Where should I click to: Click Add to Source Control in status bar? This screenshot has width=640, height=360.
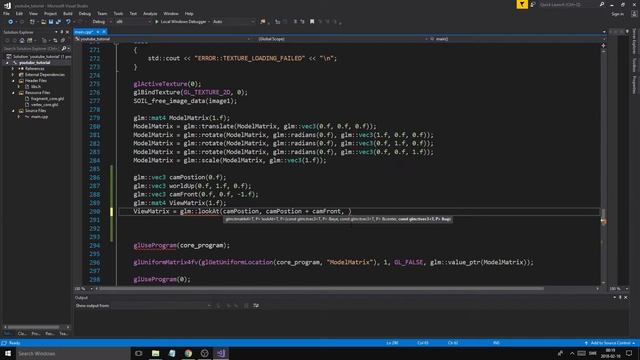(610, 343)
